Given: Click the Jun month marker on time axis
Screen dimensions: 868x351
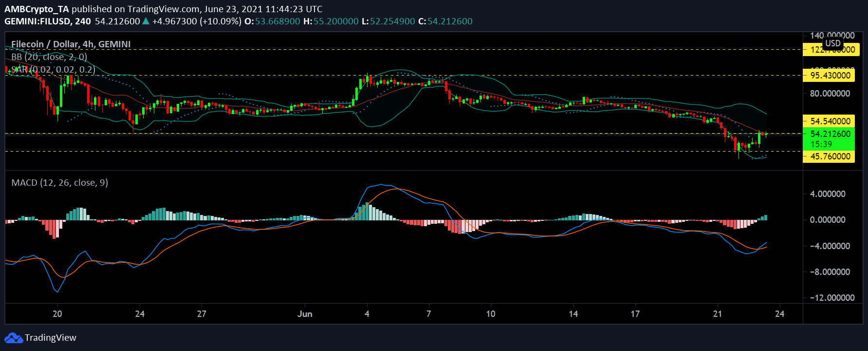Looking at the screenshot, I should [305, 314].
